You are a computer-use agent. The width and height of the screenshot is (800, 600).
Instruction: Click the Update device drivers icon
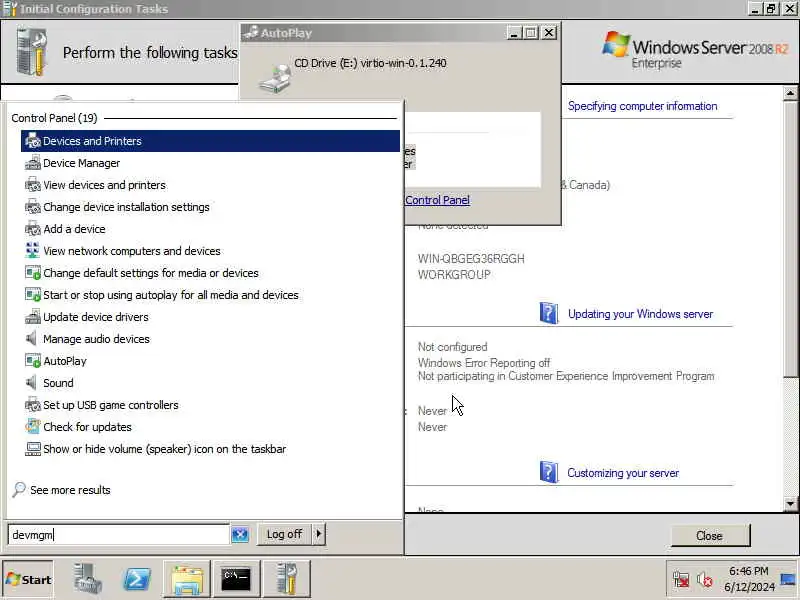point(33,316)
